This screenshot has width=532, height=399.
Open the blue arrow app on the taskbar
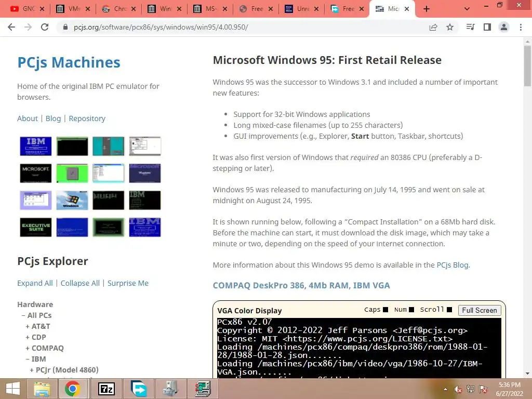coord(139,389)
